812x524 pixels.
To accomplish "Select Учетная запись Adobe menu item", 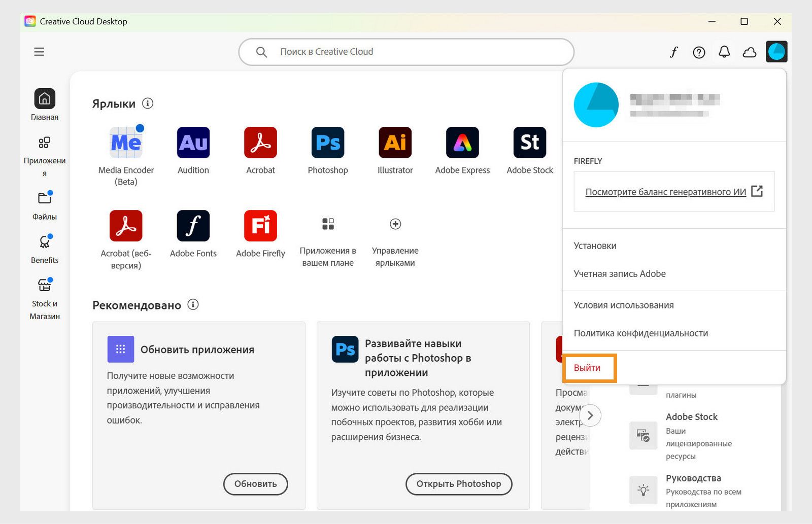I will point(619,273).
